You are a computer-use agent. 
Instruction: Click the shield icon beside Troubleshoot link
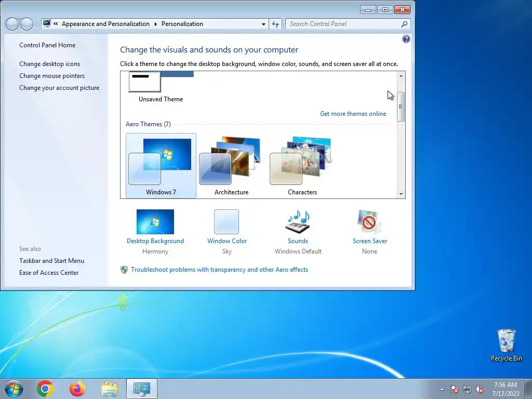(x=124, y=270)
